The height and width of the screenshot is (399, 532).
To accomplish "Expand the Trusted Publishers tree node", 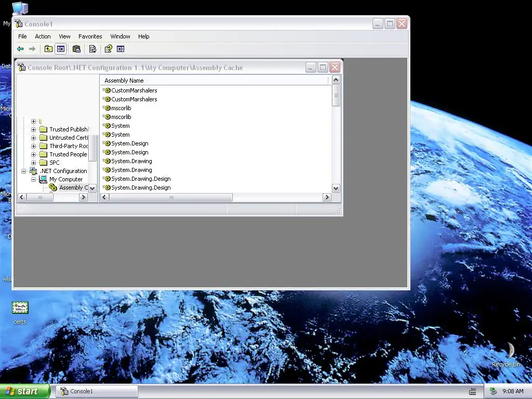I will [33, 129].
